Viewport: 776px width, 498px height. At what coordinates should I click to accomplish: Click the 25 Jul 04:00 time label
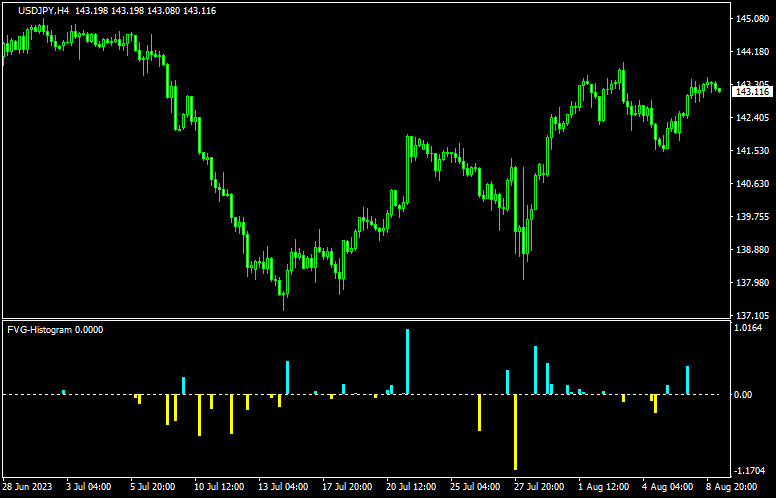pyautogui.click(x=475, y=487)
